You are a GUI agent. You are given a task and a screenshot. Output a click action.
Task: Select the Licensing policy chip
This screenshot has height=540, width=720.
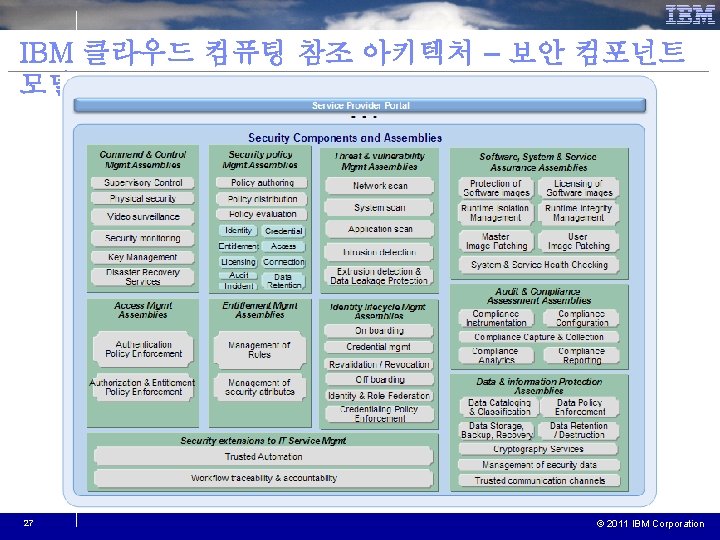click(x=238, y=262)
